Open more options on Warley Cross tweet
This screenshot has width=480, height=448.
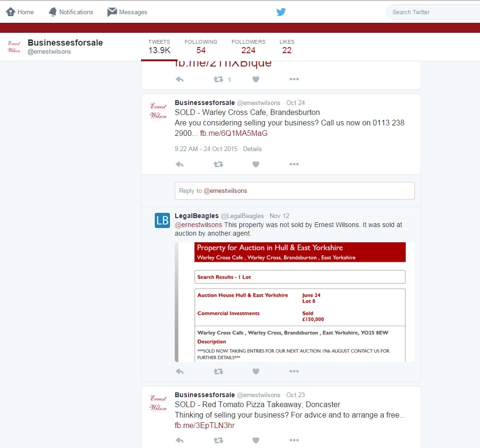[x=294, y=164]
